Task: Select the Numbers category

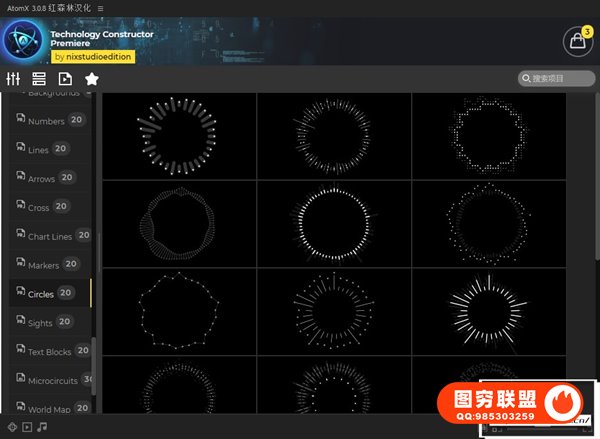Action: click(x=46, y=121)
